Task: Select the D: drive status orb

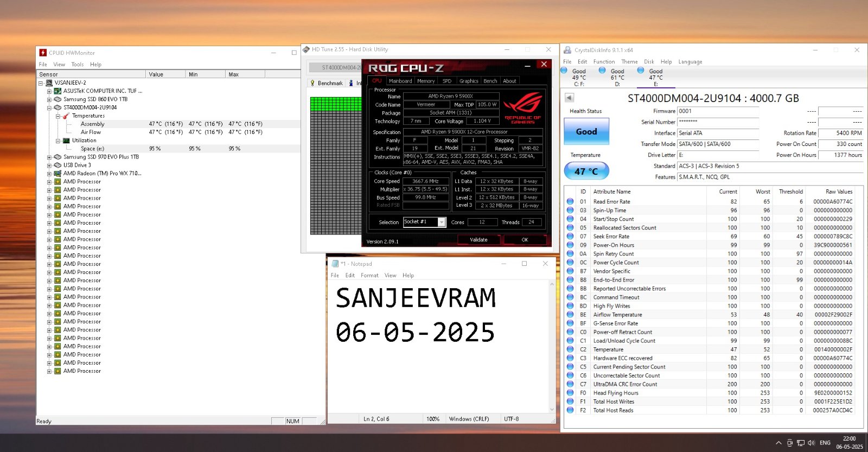Action: pyautogui.click(x=602, y=70)
